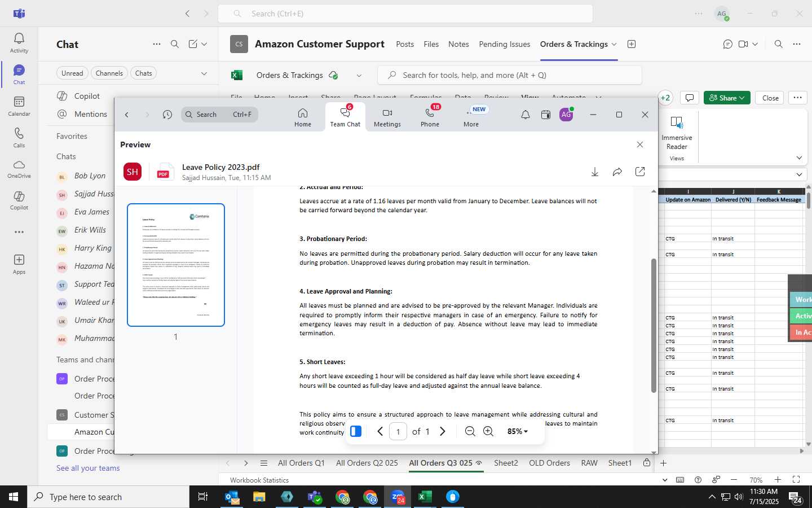Click the page 1 PDF thumbnail

pyautogui.click(x=176, y=265)
